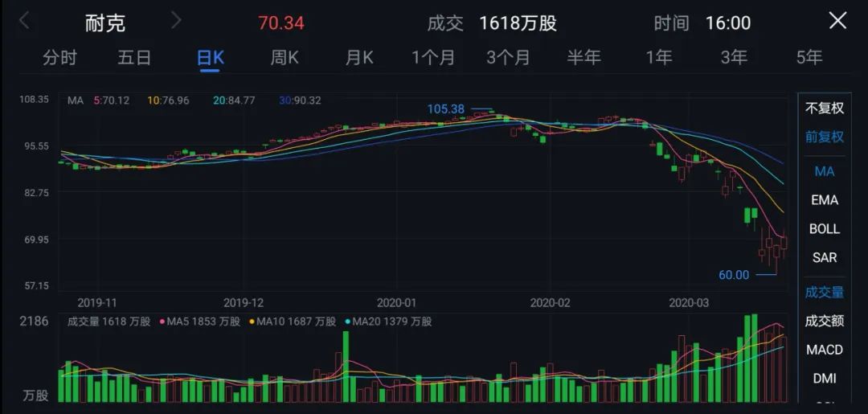Select DMI sub-chart indicator
The height and width of the screenshot is (414, 868).
825,379
